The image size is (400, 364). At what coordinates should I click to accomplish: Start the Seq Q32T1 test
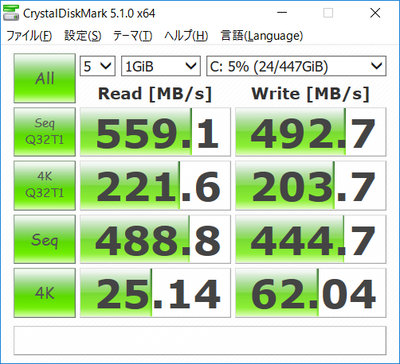pos(45,132)
